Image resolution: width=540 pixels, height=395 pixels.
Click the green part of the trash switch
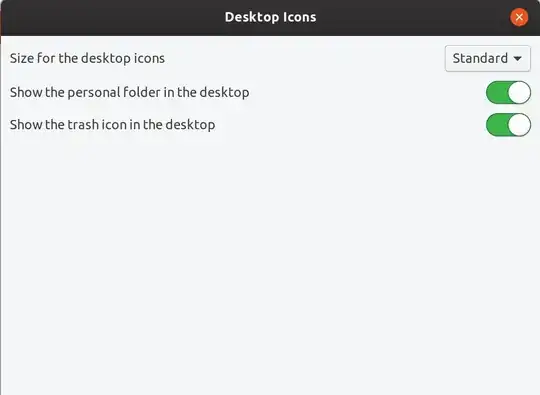coord(496,125)
